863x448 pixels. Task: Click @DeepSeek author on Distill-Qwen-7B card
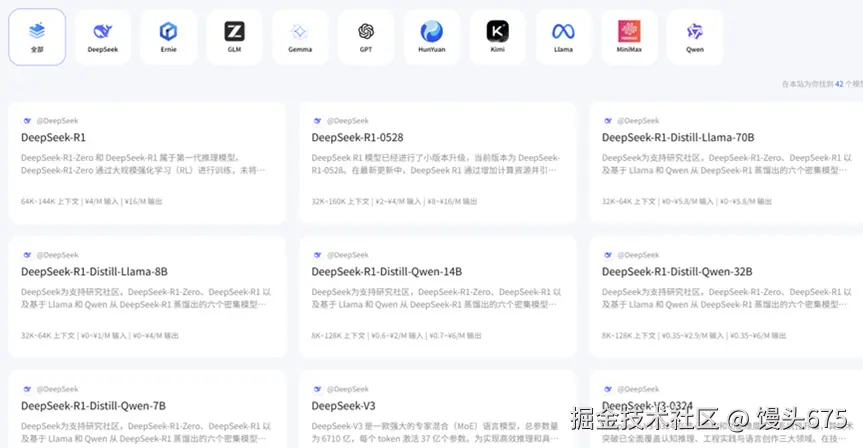pyautogui.click(x=57, y=389)
